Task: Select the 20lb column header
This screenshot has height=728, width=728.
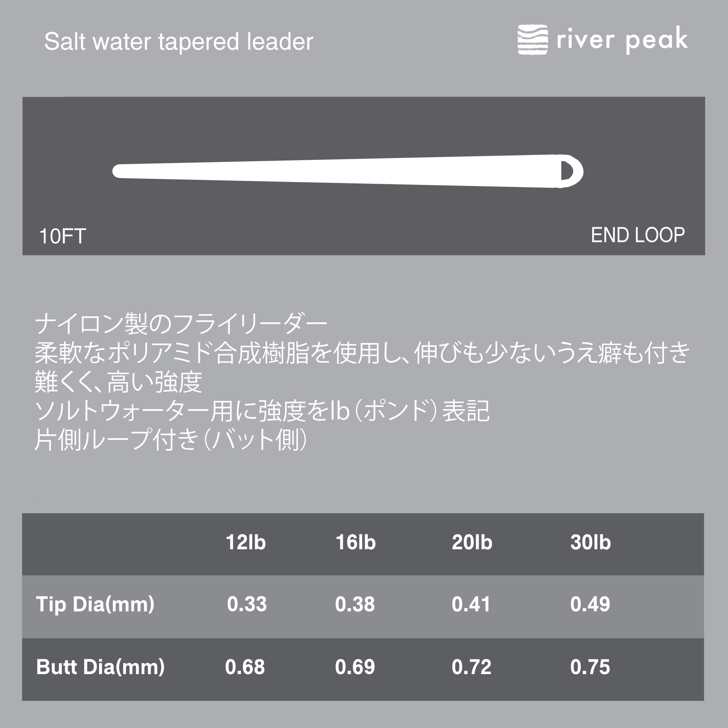Action: [x=472, y=542]
